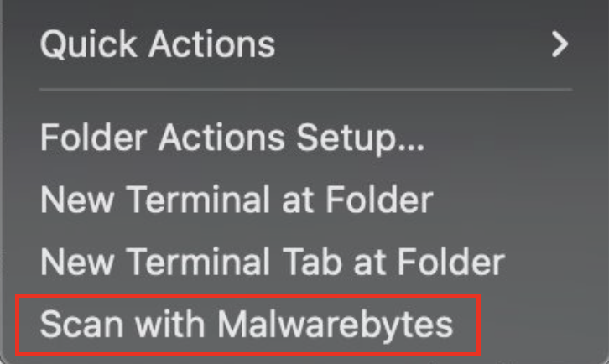Click the chevron beside Quick Actions
This screenshot has height=364, width=609.
560,43
